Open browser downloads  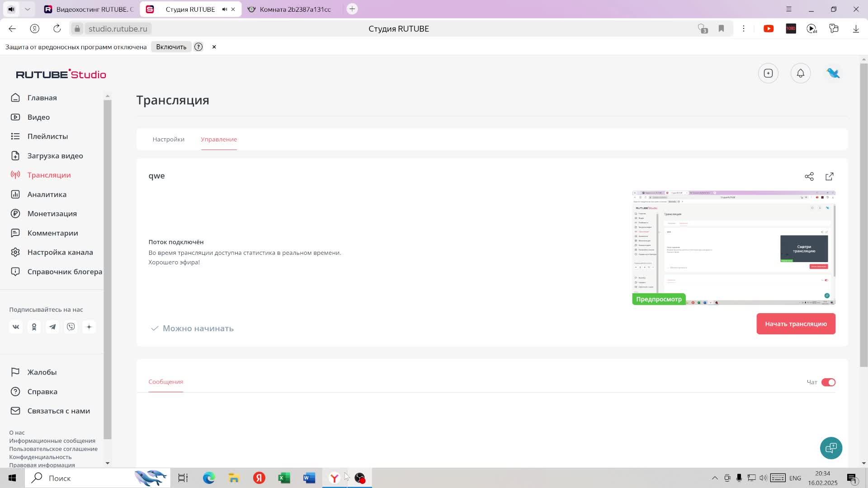(856, 28)
